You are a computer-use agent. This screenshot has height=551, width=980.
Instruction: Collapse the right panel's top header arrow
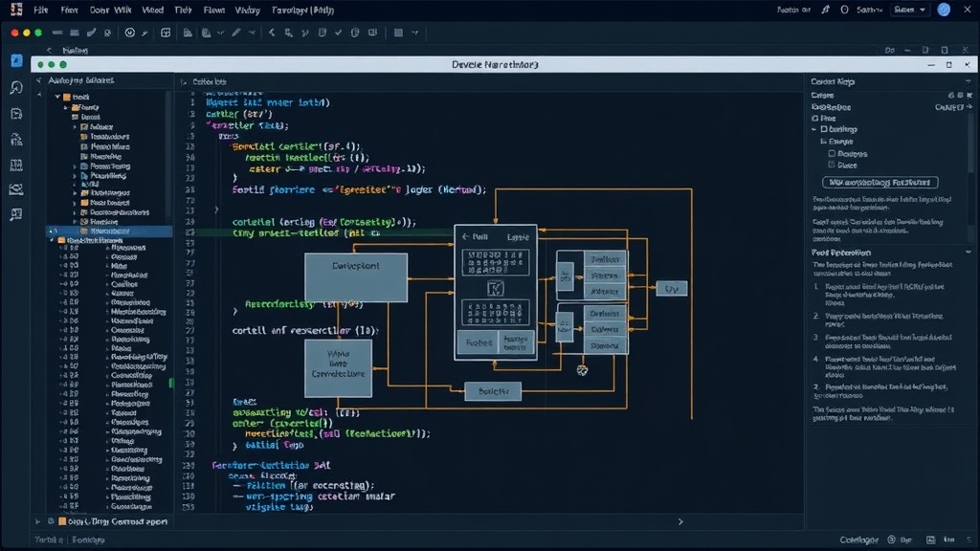[969, 82]
